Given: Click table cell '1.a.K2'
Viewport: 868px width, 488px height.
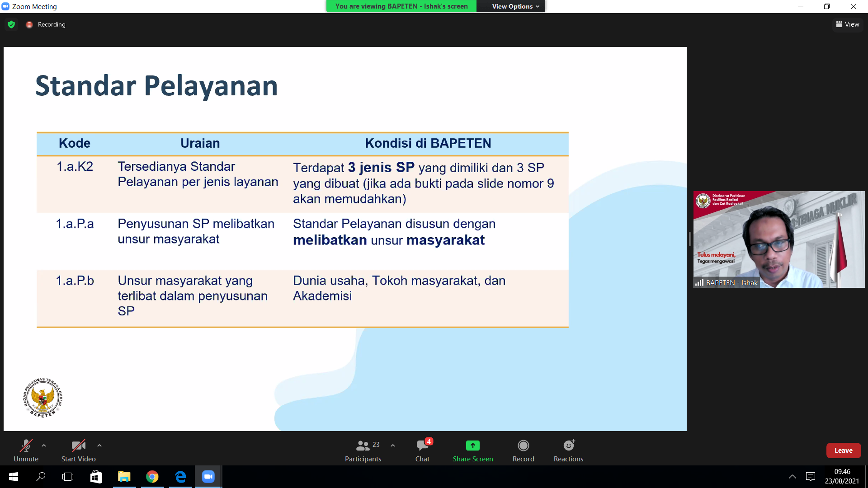Looking at the screenshot, I should [x=75, y=166].
